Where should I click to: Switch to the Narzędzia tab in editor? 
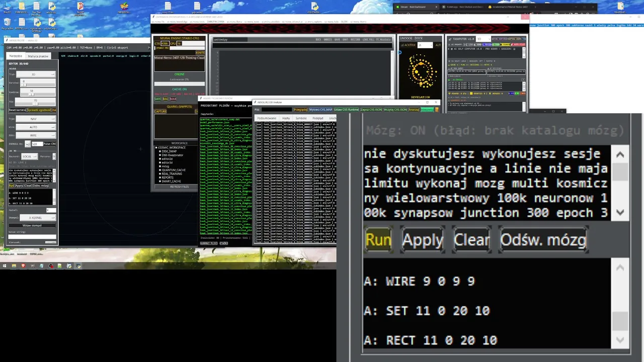coord(16,56)
